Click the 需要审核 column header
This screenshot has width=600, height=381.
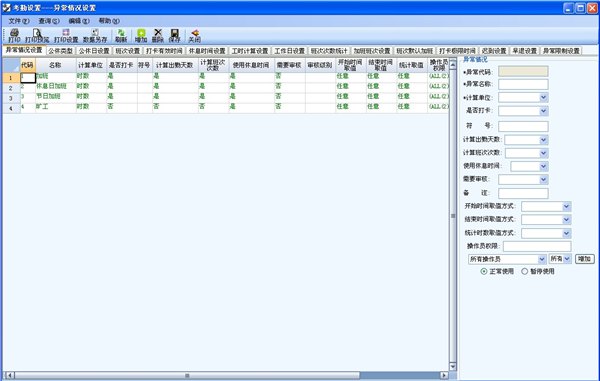click(289, 65)
